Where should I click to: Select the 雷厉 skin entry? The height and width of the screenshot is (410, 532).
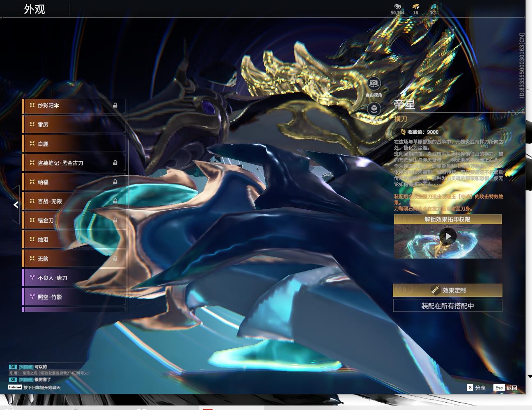tap(74, 124)
